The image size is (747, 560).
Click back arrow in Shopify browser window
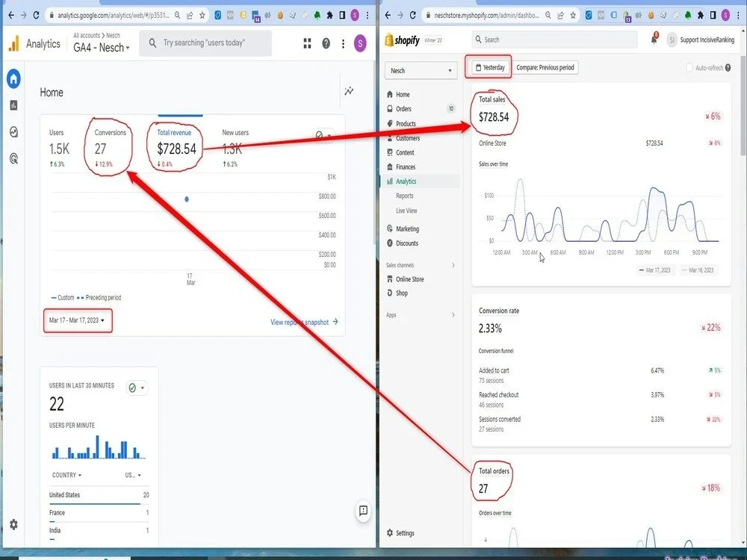[x=388, y=15]
